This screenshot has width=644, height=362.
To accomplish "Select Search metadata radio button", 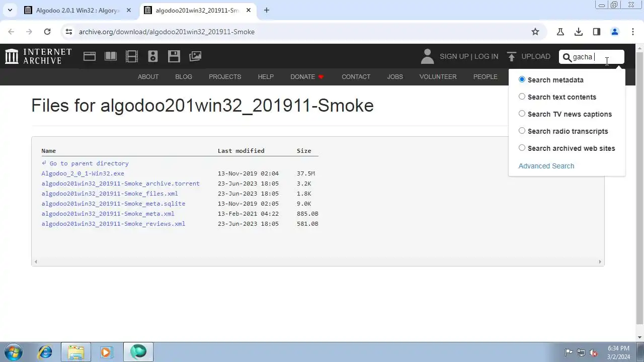I will pos(522,79).
